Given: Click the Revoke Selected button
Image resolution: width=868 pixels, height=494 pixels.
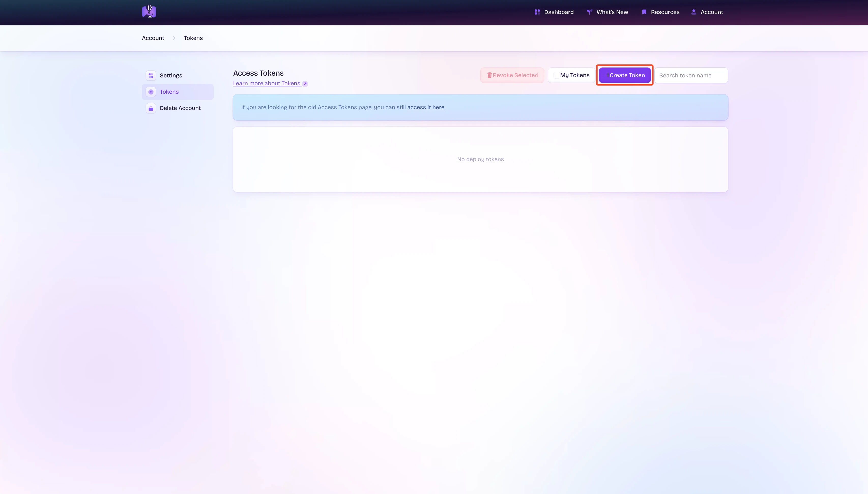Looking at the screenshot, I should click(x=512, y=75).
